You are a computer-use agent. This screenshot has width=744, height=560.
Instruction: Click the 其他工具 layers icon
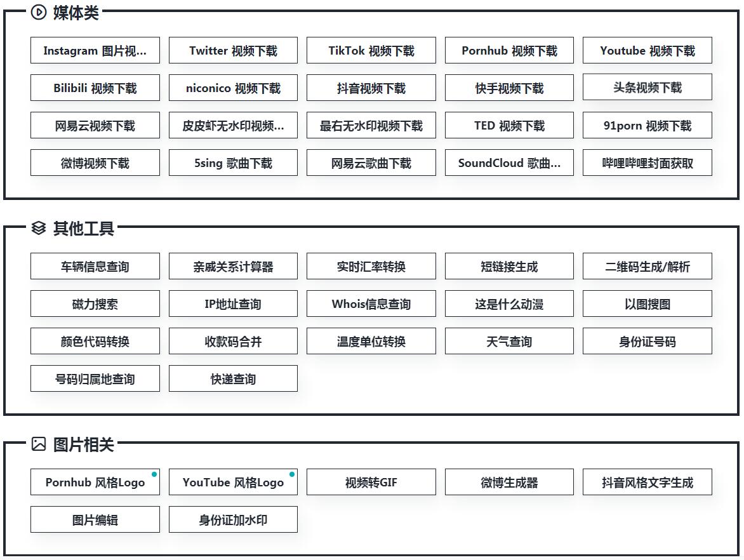39,228
